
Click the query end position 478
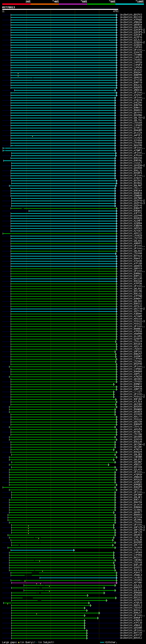(x=115, y=11)
